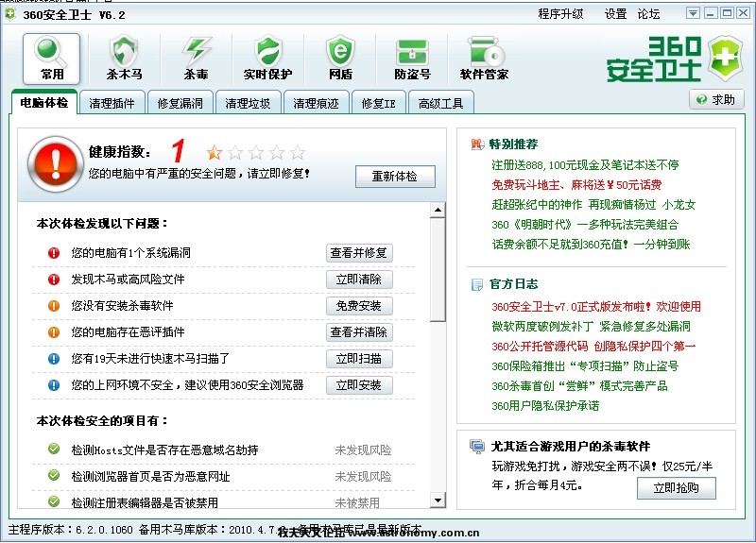Click the status text 主程序版本：6.2.0.1060
This screenshot has height=543, width=756.
[x=70, y=530]
